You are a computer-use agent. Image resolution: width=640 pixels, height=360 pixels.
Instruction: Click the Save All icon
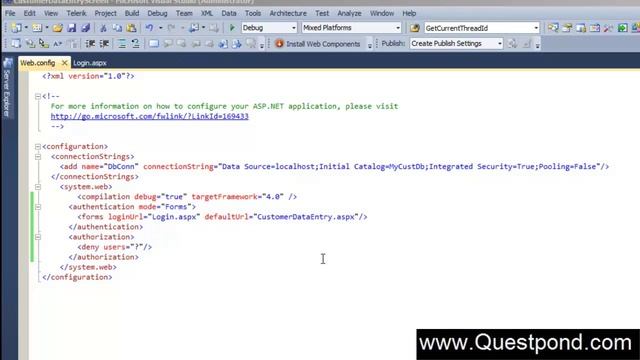[x=85, y=28]
